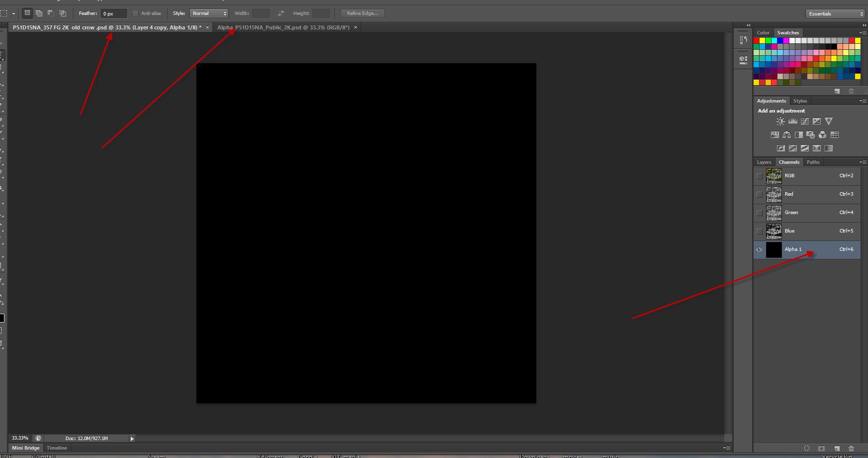Select Add to selection mode icon
This screenshot has height=458, width=868.
click(x=39, y=13)
